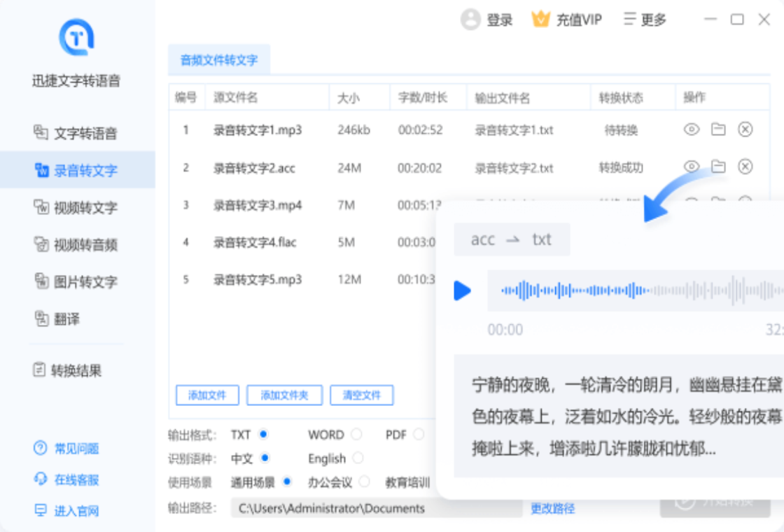Select file row 录音转文字4.flac
Screen dimensions: 784x532
click(255, 242)
